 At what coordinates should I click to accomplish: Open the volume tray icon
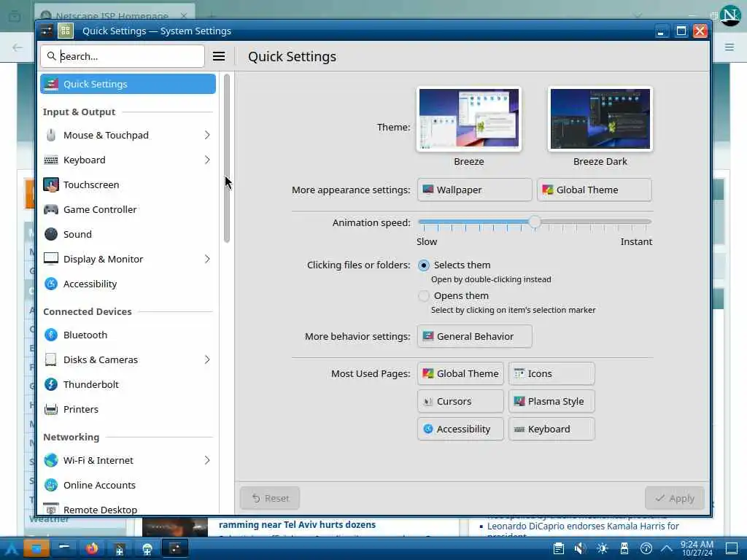(580, 548)
